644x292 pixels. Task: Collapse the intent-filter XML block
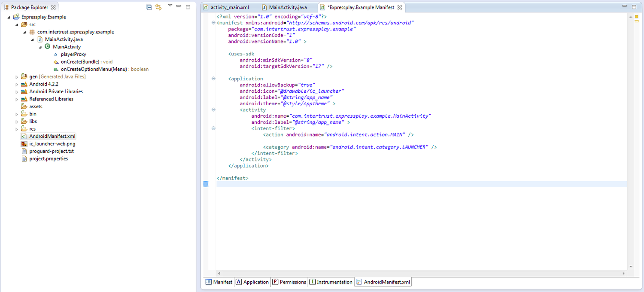(213, 128)
